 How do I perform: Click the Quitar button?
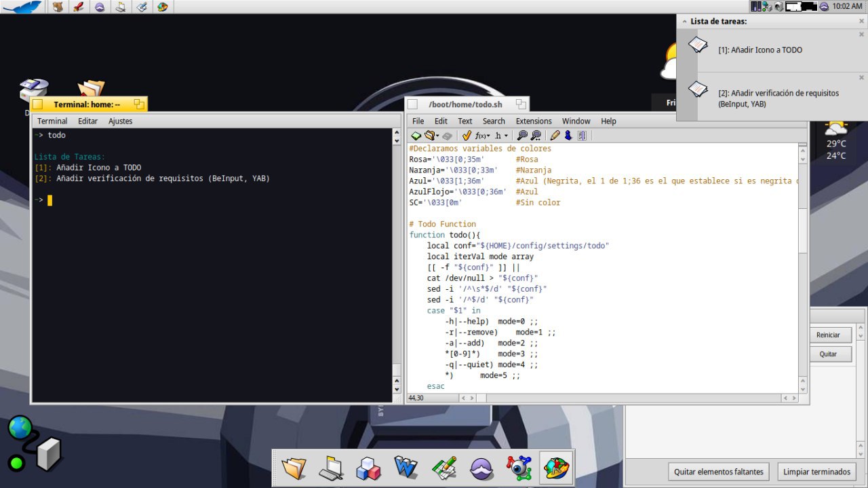(x=828, y=354)
